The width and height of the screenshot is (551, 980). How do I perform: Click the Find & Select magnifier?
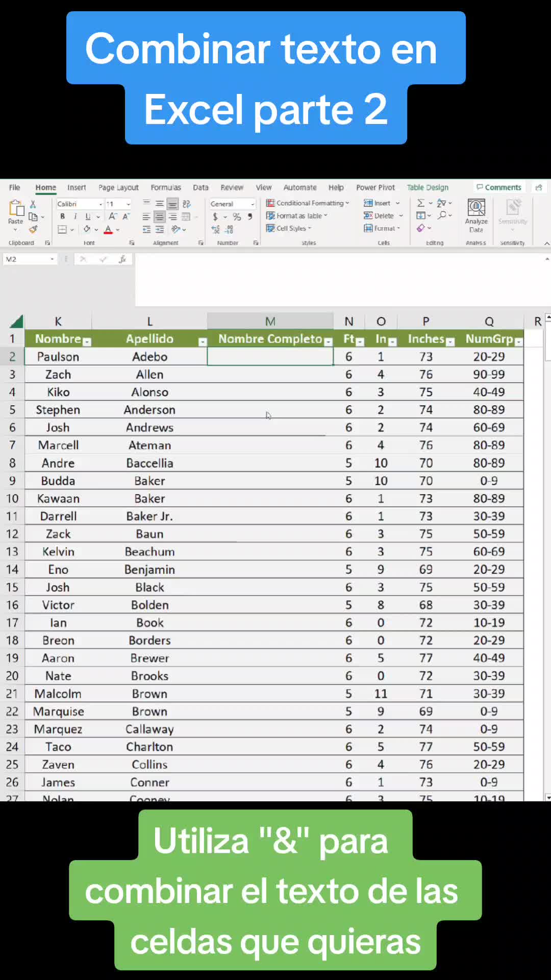(x=442, y=215)
